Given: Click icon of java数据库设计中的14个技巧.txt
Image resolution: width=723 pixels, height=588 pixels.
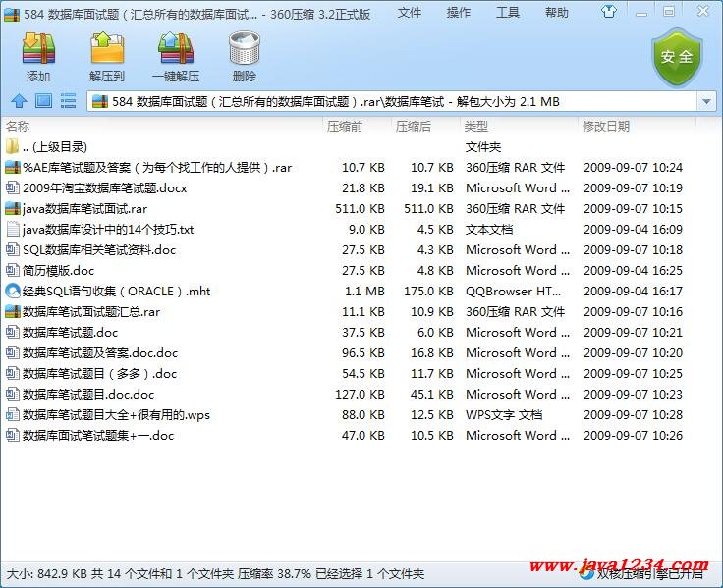Looking at the screenshot, I should [13, 229].
